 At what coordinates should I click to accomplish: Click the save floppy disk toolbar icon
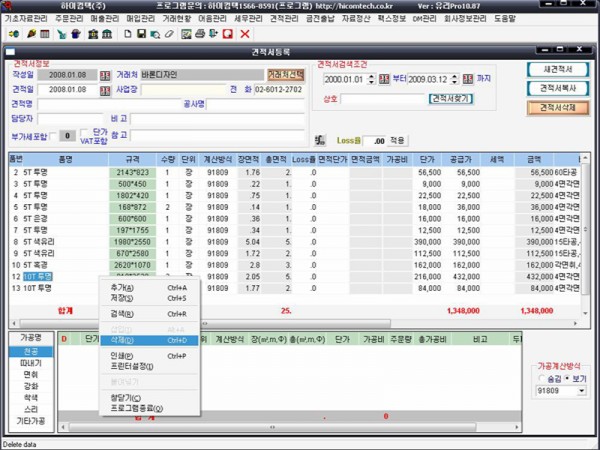point(142,34)
